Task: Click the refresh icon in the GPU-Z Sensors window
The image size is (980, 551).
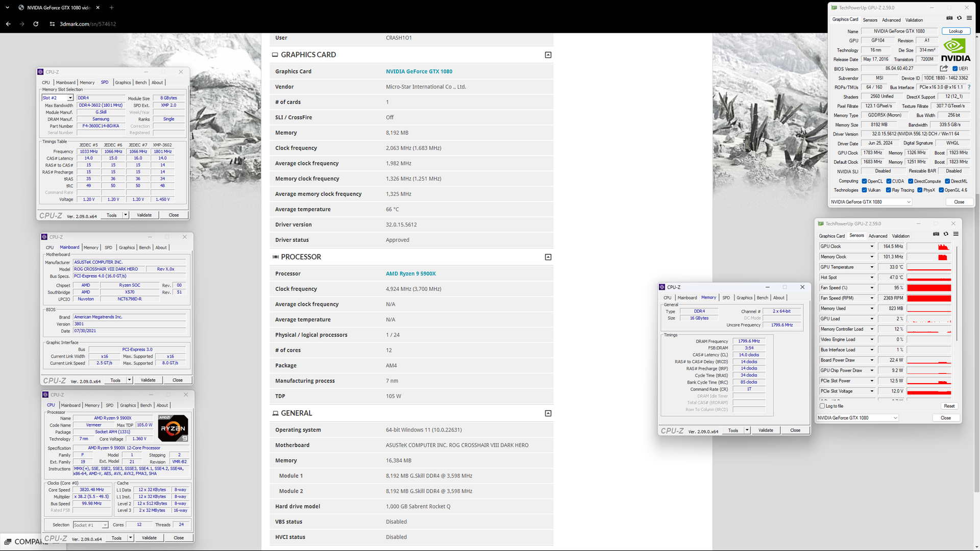Action: 946,234
